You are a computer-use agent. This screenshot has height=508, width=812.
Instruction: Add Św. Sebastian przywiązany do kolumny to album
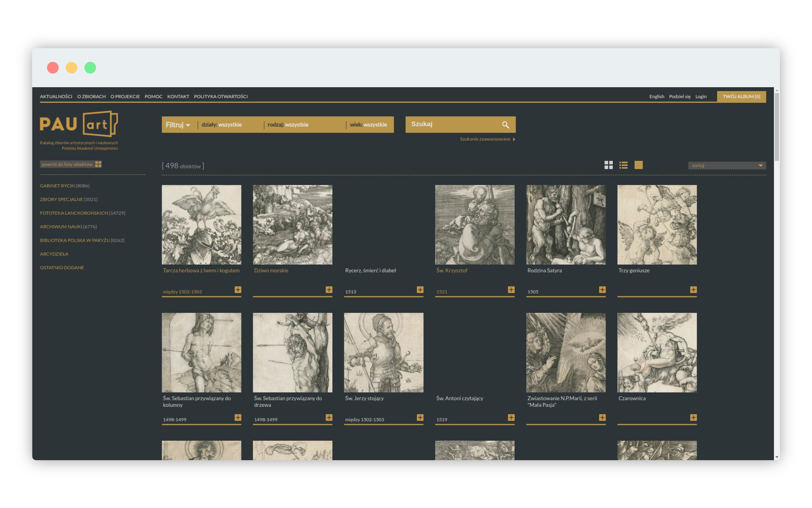pyautogui.click(x=238, y=417)
